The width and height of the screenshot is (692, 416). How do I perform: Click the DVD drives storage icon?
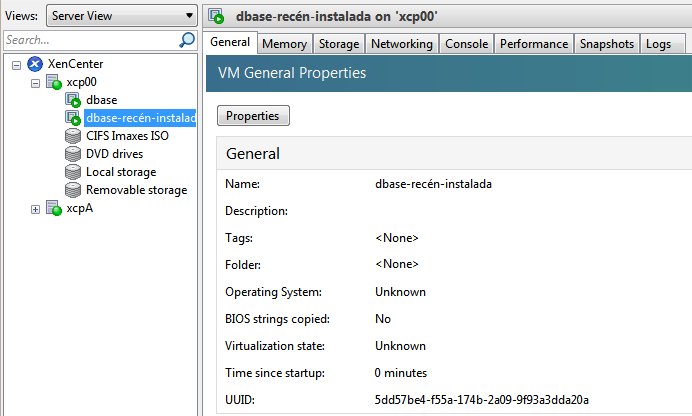pyautogui.click(x=73, y=154)
